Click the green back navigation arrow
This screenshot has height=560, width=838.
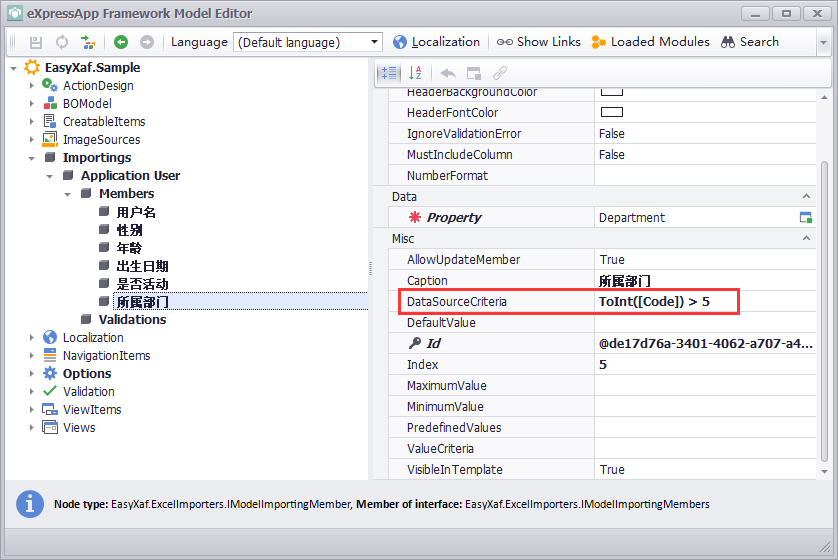(x=121, y=42)
